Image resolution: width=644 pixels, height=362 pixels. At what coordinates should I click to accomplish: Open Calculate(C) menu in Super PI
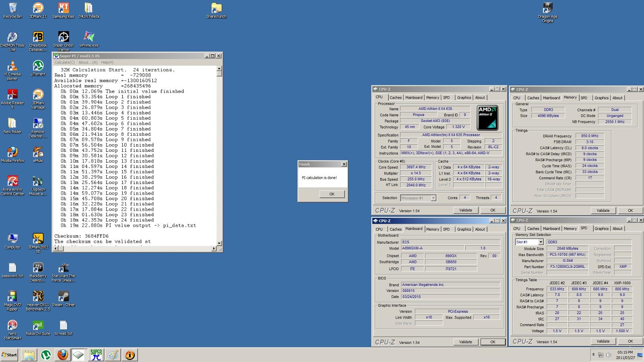pyautogui.click(x=65, y=62)
